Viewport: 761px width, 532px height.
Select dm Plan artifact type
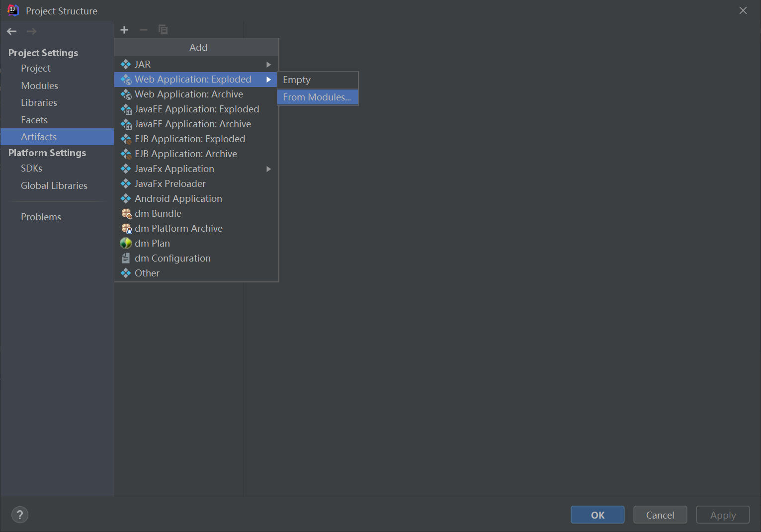click(196, 243)
